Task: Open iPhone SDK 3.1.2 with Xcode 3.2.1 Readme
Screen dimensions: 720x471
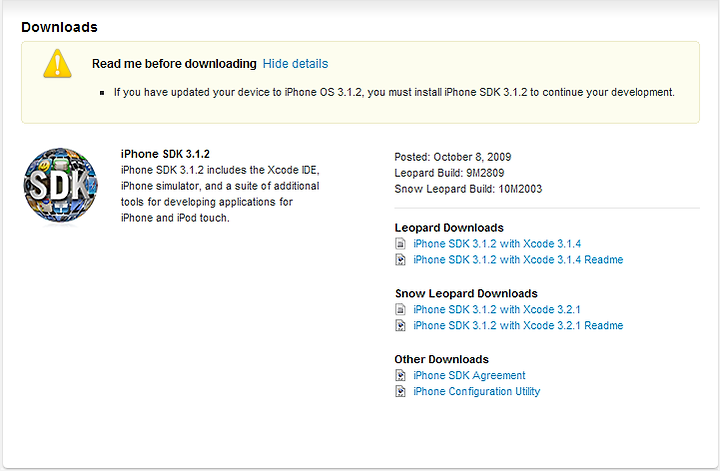Action: pyautogui.click(x=518, y=325)
